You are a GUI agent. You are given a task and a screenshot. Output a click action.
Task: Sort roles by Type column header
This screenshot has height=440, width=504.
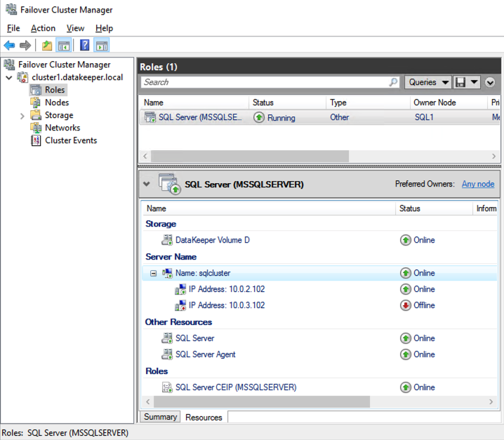[x=369, y=102]
